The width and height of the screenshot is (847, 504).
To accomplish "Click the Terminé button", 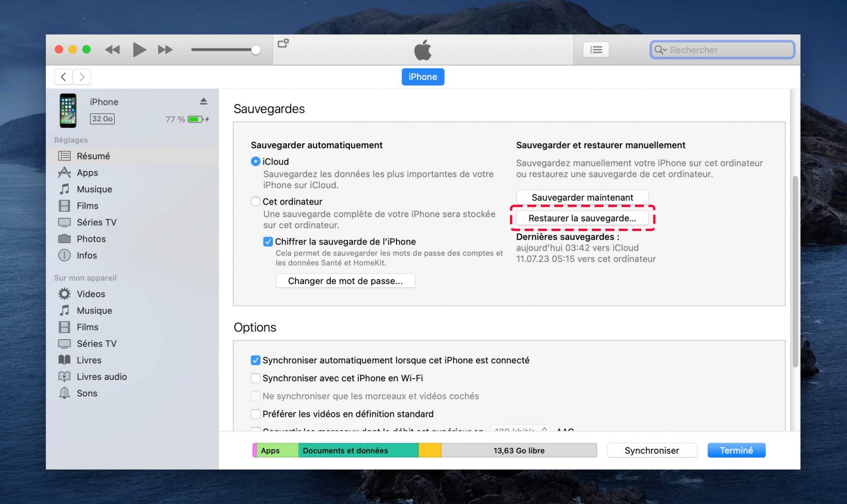I will tap(736, 451).
